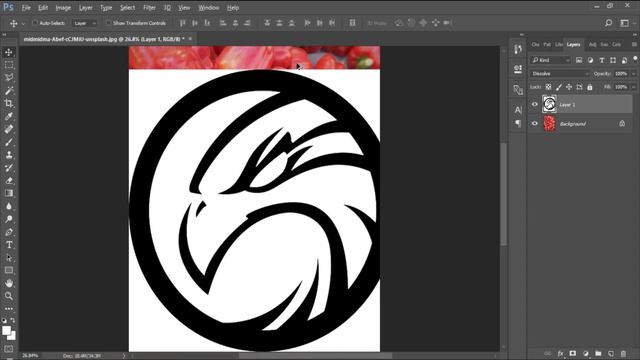Select the Blur tool droplet icon
This screenshot has width=640, height=360.
(x=9, y=206)
